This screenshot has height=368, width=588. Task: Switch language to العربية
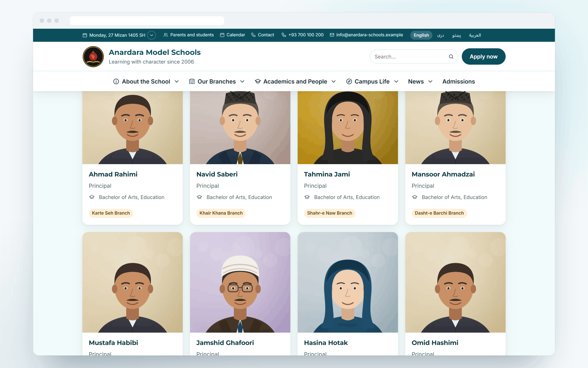pos(475,35)
